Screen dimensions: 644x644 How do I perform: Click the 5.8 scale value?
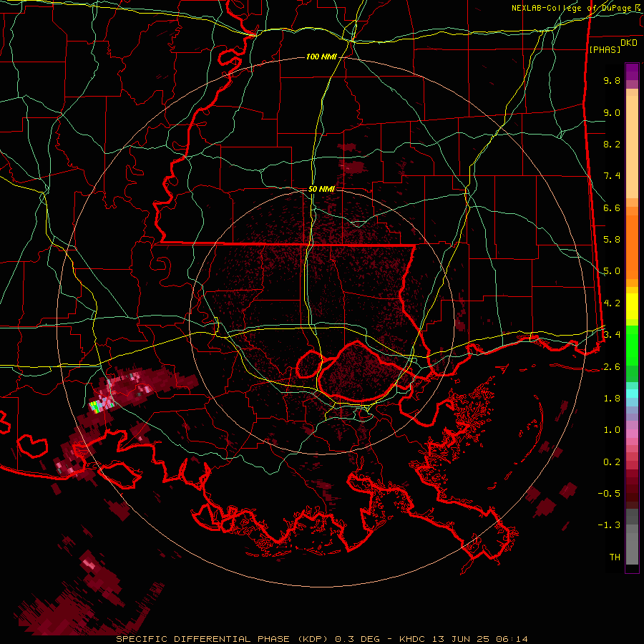tap(612, 240)
